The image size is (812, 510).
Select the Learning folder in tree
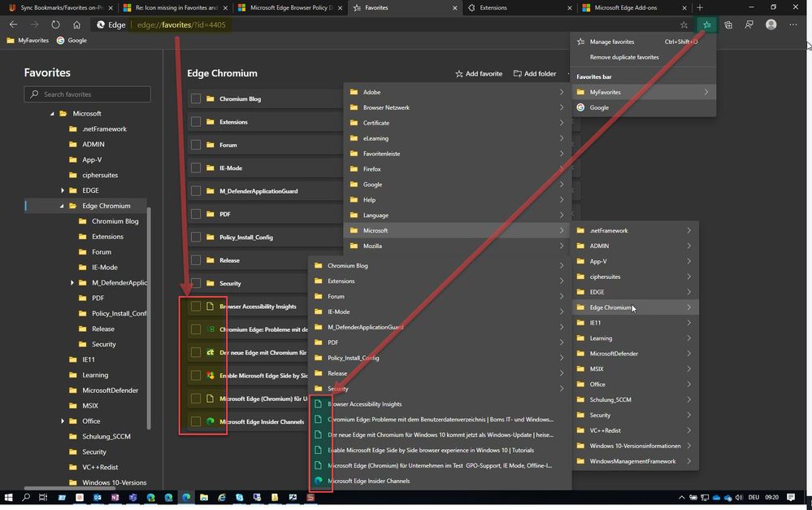coord(95,375)
